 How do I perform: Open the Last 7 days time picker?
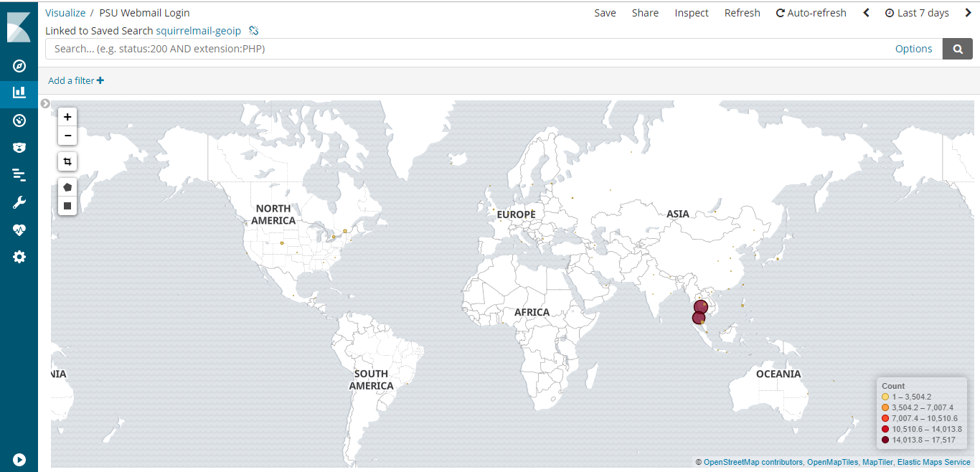(917, 13)
